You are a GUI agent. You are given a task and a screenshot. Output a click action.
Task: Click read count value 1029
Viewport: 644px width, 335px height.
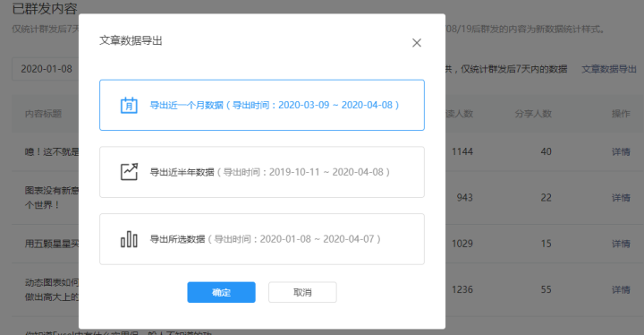coord(462,244)
